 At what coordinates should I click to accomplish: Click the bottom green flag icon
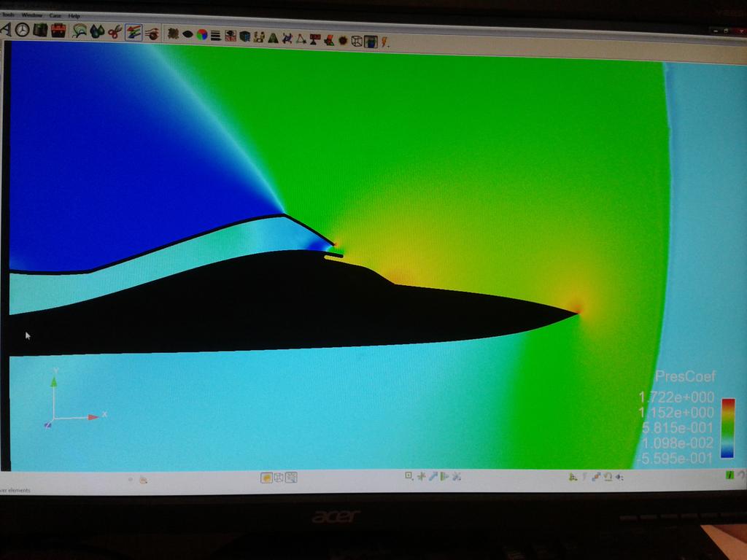point(444,475)
